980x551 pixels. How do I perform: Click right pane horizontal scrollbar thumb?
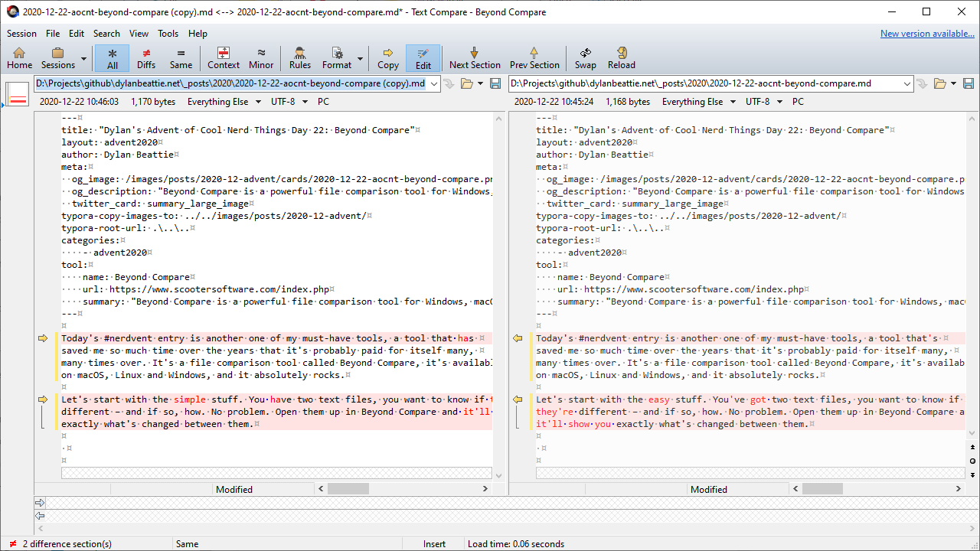tap(822, 489)
